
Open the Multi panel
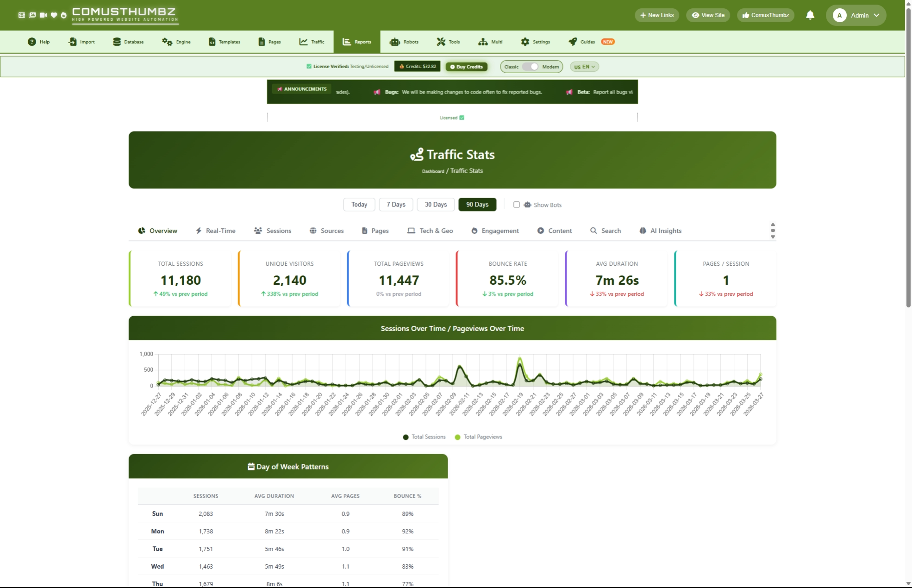point(490,42)
